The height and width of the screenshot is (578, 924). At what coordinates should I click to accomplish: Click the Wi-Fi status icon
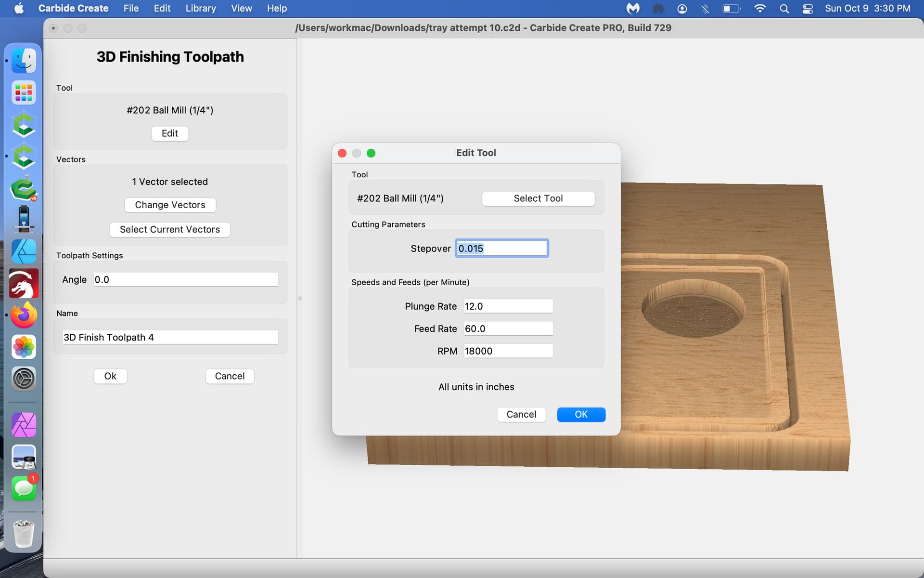(x=760, y=8)
